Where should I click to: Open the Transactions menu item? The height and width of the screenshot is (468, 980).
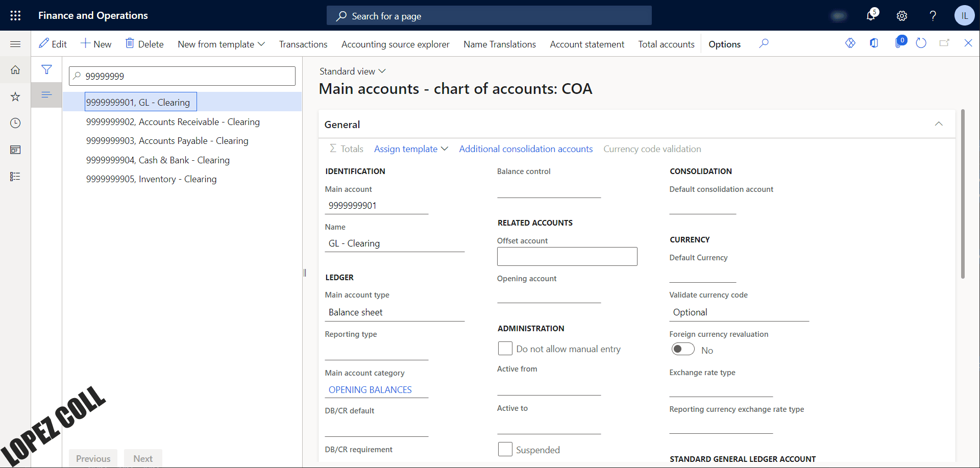tap(303, 44)
